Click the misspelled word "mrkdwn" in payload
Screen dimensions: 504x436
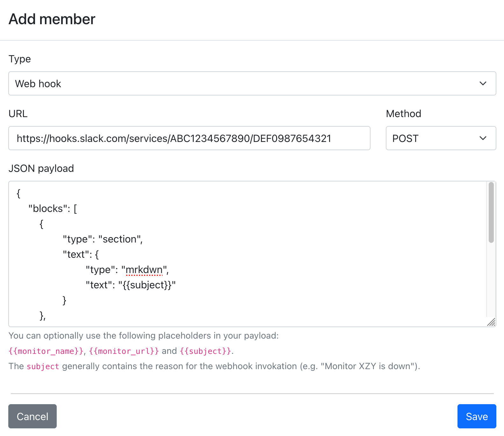144,270
